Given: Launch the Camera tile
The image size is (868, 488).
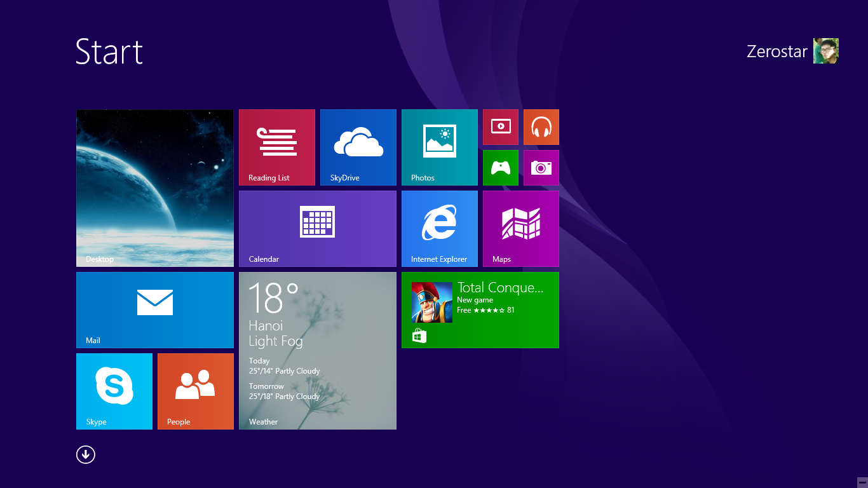Looking at the screenshot, I should point(541,168).
